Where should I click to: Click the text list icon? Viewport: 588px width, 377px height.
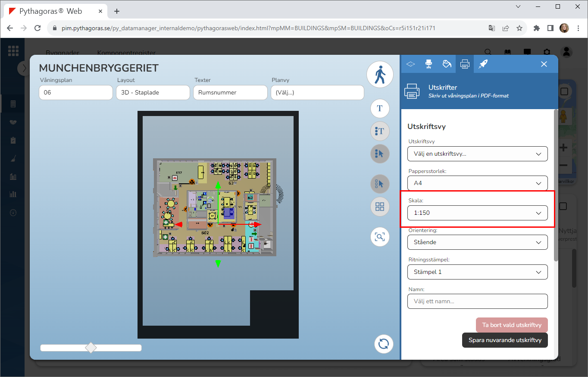[x=380, y=131]
